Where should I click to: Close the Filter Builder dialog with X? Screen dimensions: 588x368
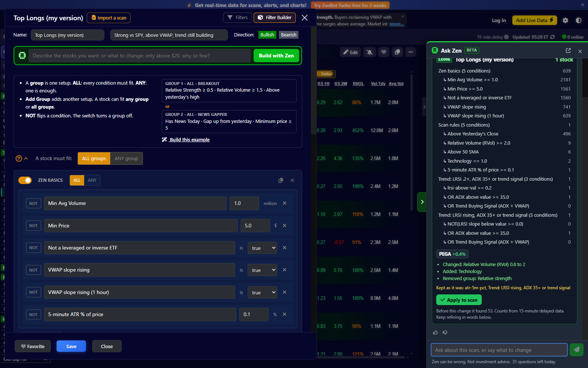pos(305,18)
